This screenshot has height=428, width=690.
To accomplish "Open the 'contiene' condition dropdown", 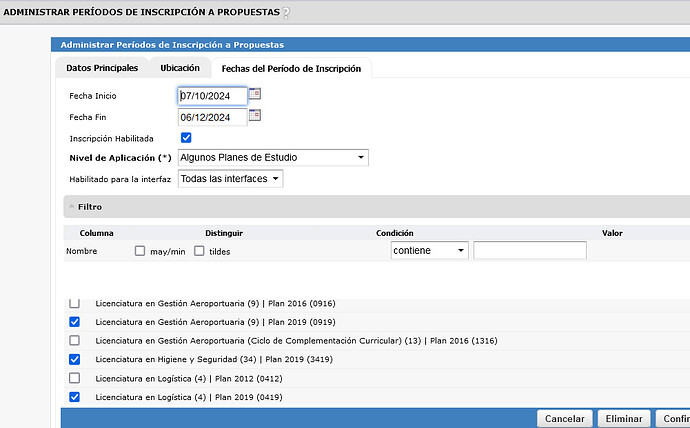I will point(429,250).
